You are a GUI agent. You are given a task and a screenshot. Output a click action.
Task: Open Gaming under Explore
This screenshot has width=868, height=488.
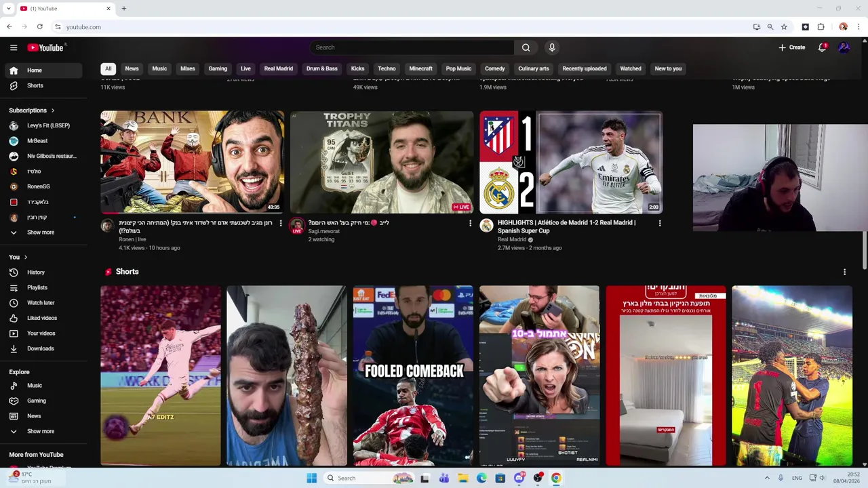(x=43, y=401)
